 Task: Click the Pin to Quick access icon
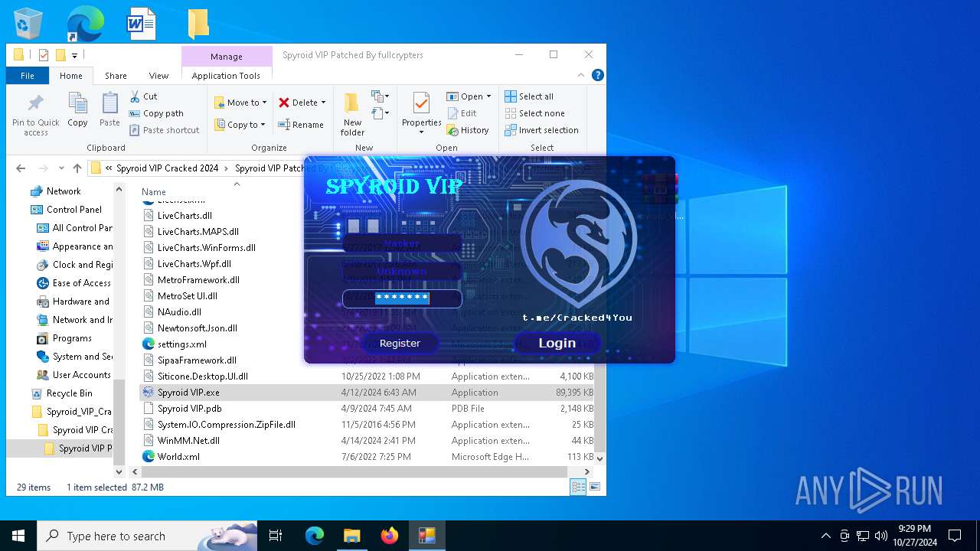point(35,103)
